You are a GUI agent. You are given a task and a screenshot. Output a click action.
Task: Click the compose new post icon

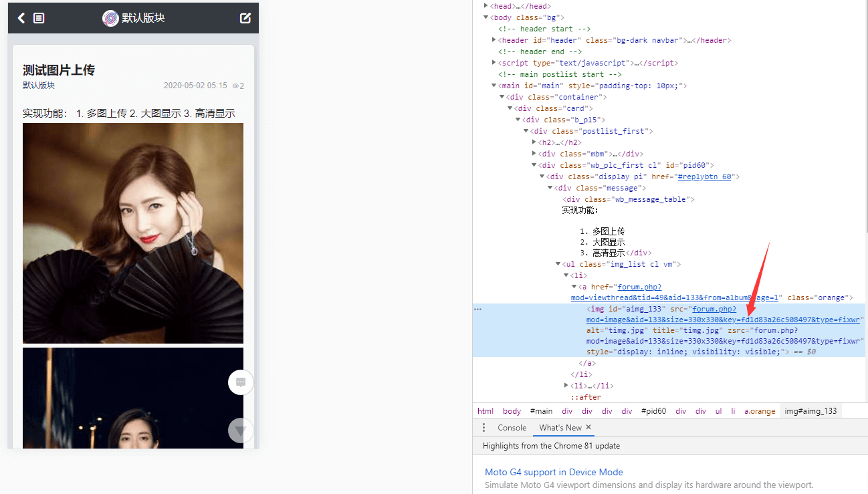(245, 18)
